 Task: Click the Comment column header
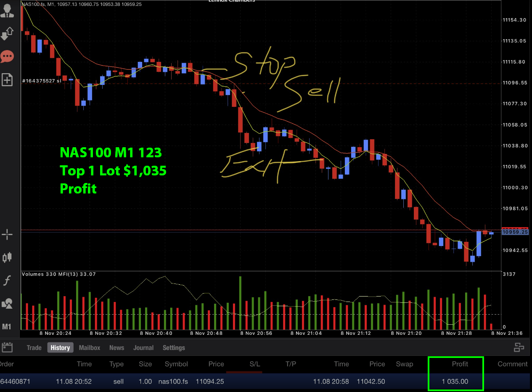513,364
